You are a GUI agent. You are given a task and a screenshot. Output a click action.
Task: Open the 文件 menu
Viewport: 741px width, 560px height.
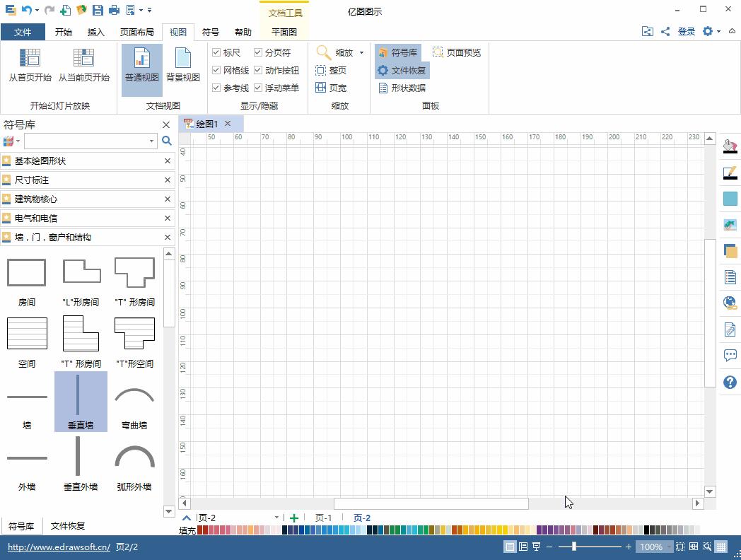point(23,32)
